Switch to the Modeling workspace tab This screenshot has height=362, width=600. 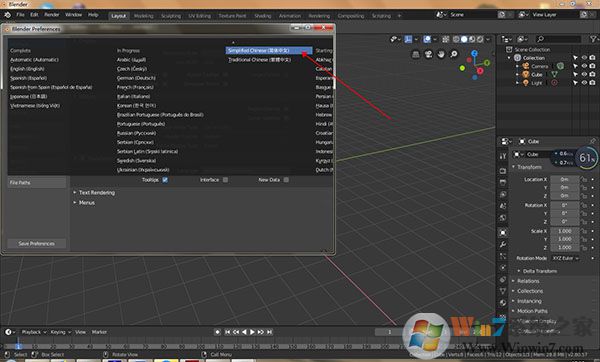pyautogui.click(x=143, y=16)
